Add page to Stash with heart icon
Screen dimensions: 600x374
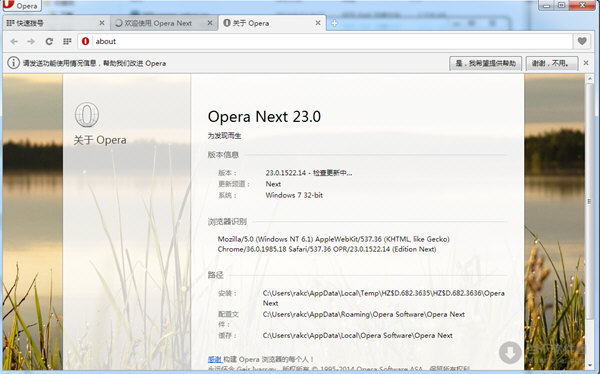point(582,41)
